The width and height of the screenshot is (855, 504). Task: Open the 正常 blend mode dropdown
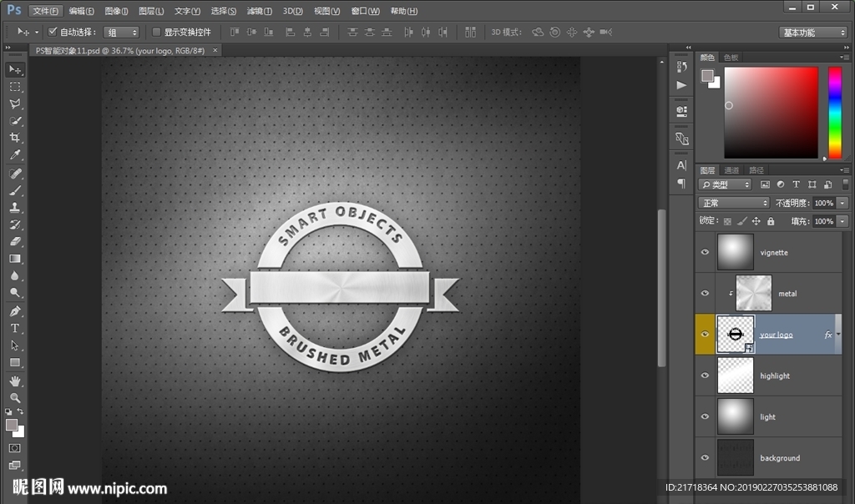[733, 203]
